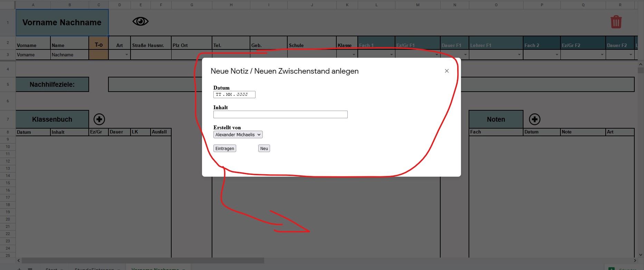The image size is (644, 270).
Task: Open the Dauer F2 dropdown arrow
Action: click(631, 55)
